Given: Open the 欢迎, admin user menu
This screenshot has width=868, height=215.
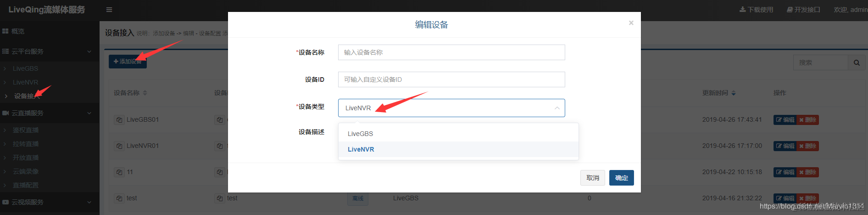Looking at the screenshot, I should [x=851, y=10].
